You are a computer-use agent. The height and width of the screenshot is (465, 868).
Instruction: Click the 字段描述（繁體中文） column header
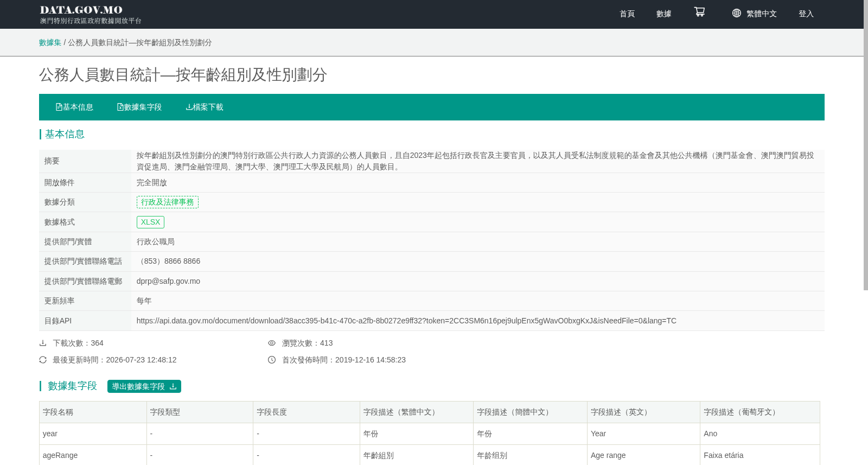click(417, 412)
